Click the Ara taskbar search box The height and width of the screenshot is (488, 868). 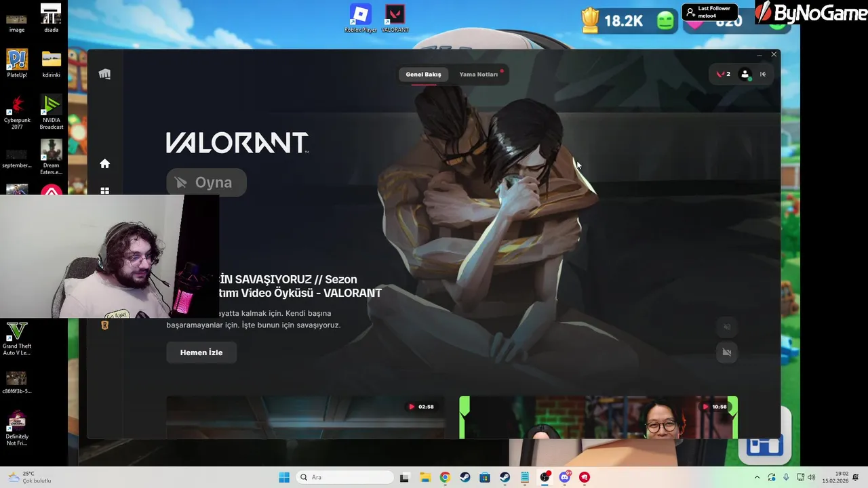(344, 477)
